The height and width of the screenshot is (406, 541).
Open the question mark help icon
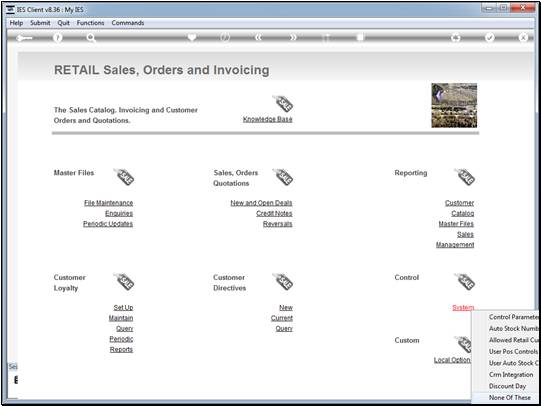pyautogui.click(x=57, y=37)
